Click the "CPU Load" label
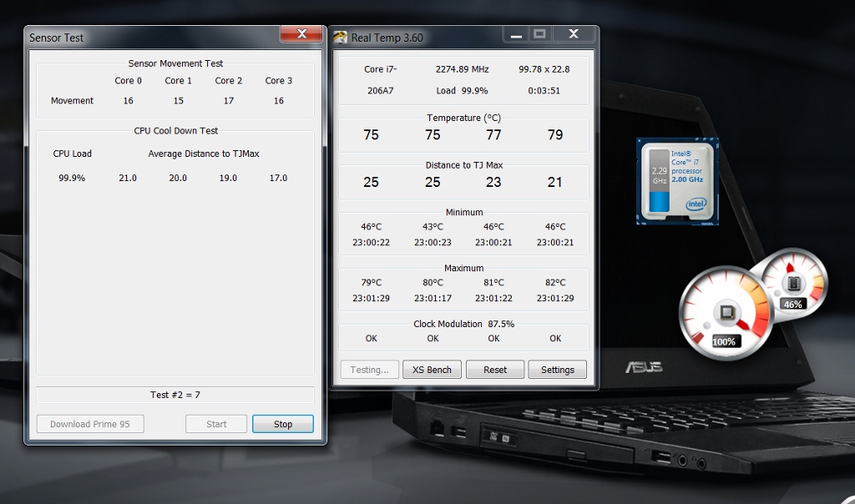The width and height of the screenshot is (855, 504). point(72,154)
